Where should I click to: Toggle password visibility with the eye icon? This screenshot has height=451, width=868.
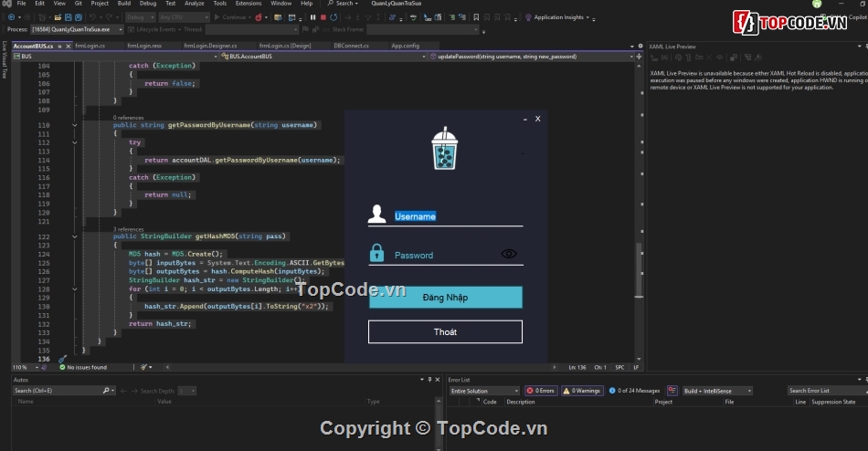(509, 254)
